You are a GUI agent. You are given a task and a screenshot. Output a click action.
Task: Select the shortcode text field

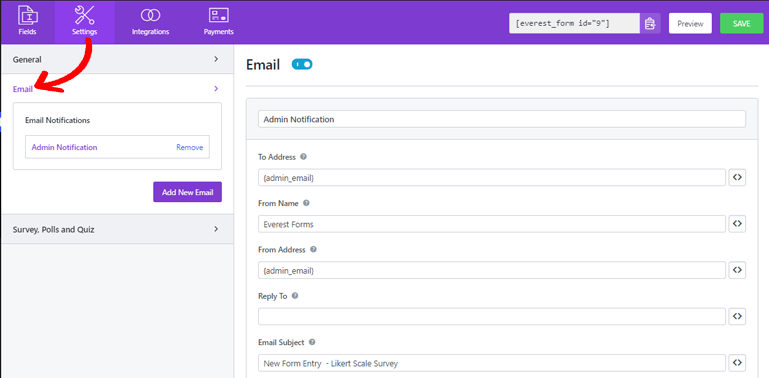574,24
